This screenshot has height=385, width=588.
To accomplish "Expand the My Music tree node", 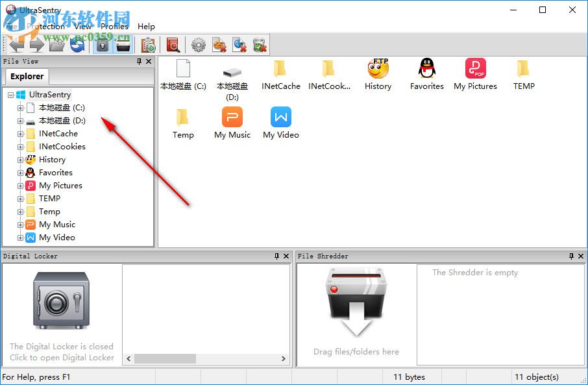I will click(20, 225).
